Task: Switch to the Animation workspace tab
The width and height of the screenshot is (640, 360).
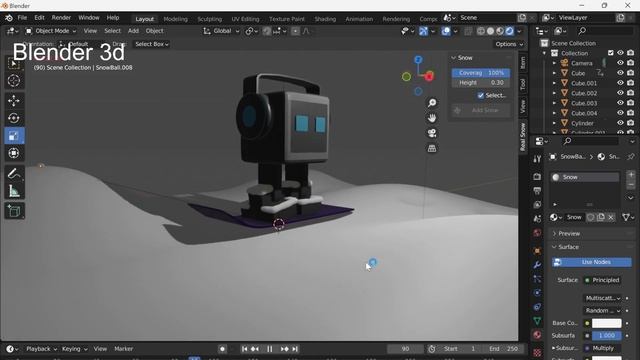Action: [x=359, y=19]
